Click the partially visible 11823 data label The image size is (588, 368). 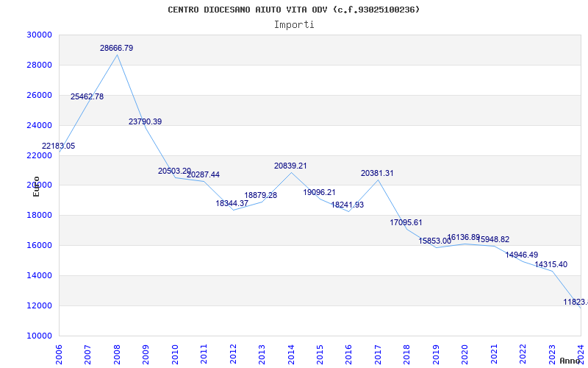point(576,302)
